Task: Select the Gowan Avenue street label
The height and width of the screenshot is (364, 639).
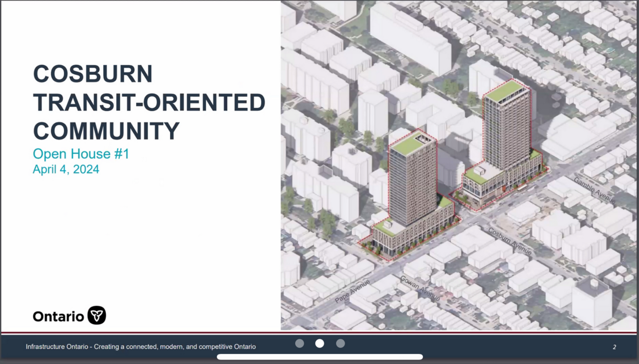Action: click(420, 288)
